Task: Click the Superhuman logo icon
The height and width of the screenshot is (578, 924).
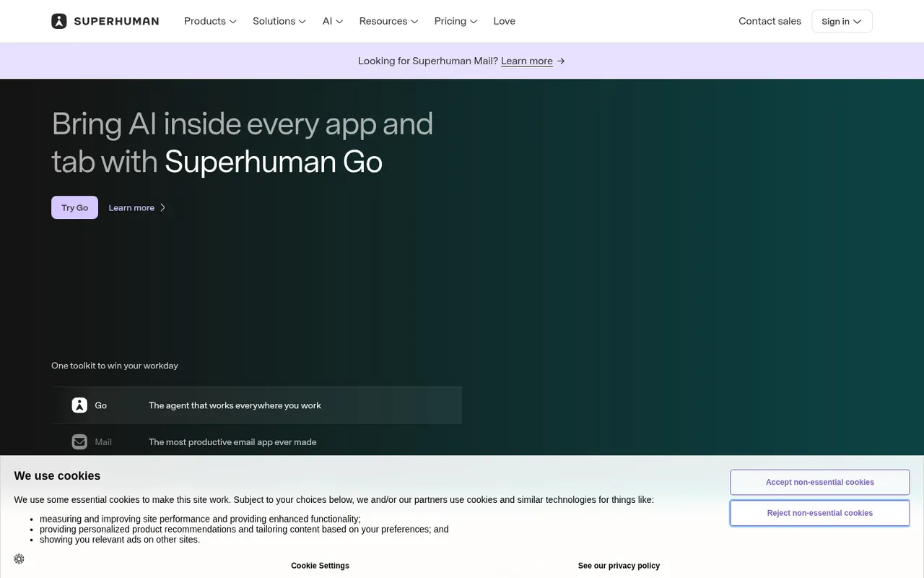Action: point(59,21)
